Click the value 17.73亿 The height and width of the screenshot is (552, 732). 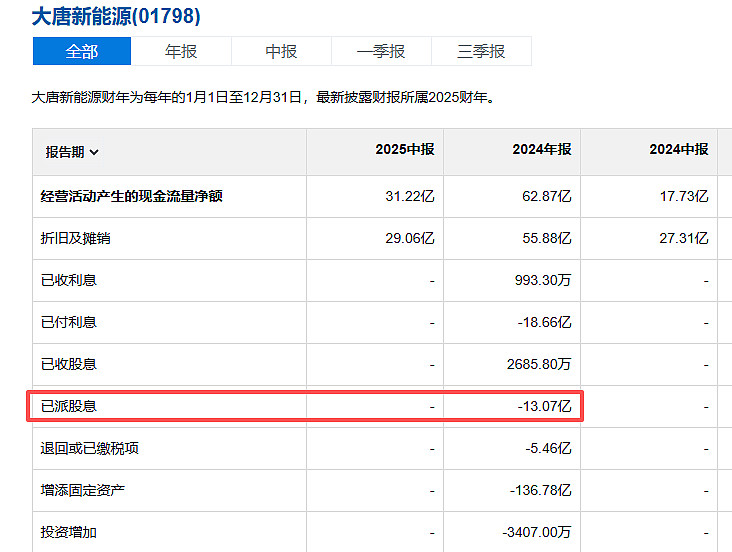point(684,196)
